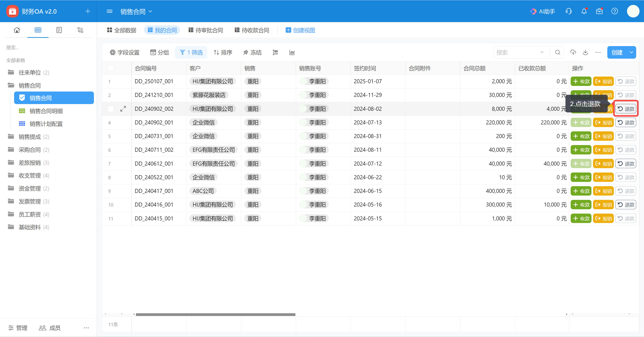This screenshot has height=337, width=644.
Task: Click 报销 for contract DD_240902_001
Action: pyautogui.click(x=603, y=123)
